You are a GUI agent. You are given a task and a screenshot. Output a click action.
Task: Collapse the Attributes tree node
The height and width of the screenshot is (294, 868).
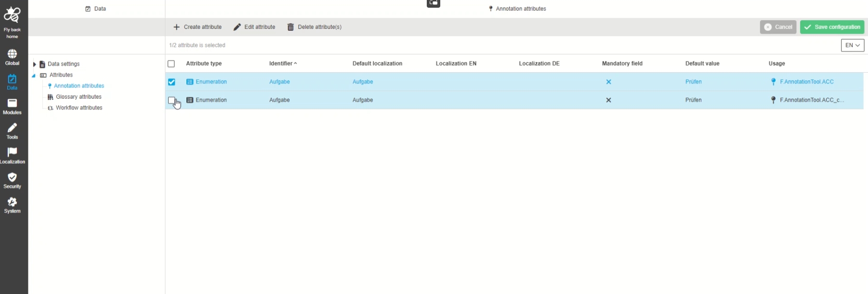[x=34, y=75]
